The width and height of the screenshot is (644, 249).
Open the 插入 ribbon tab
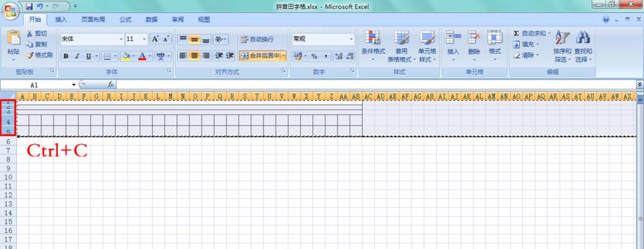click(61, 19)
